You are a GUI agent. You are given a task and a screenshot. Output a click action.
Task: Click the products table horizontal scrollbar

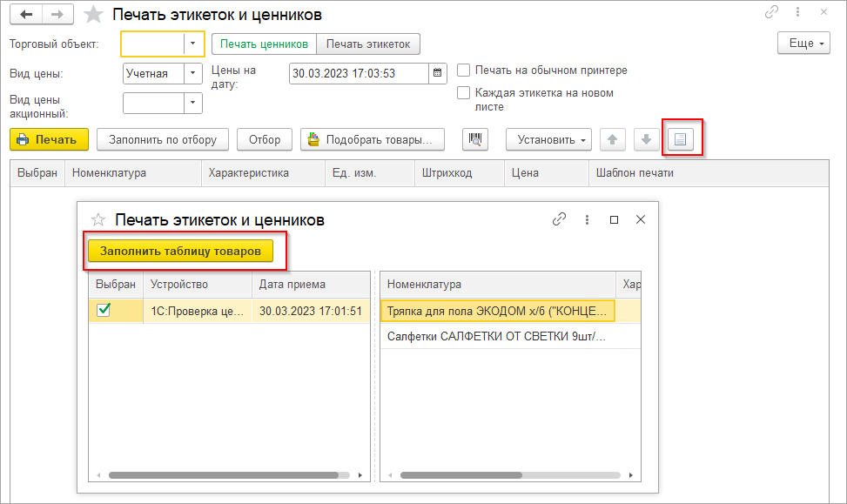(460, 475)
